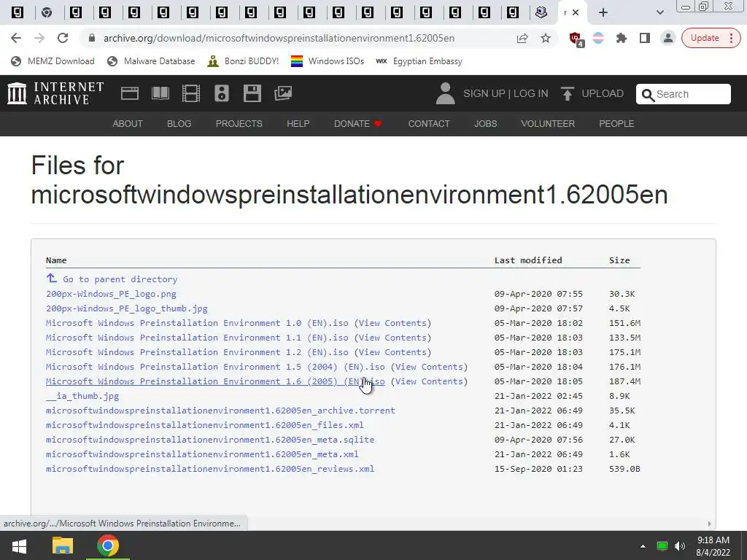Click the share page icon in address bar

[x=522, y=38]
